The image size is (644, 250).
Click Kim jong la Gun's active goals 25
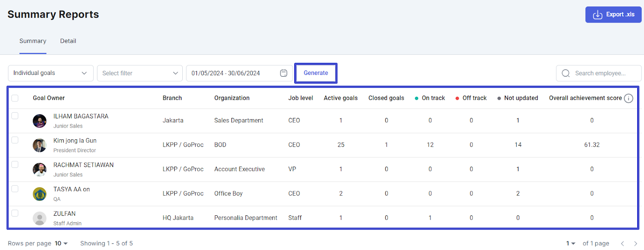[x=341, y=145]
